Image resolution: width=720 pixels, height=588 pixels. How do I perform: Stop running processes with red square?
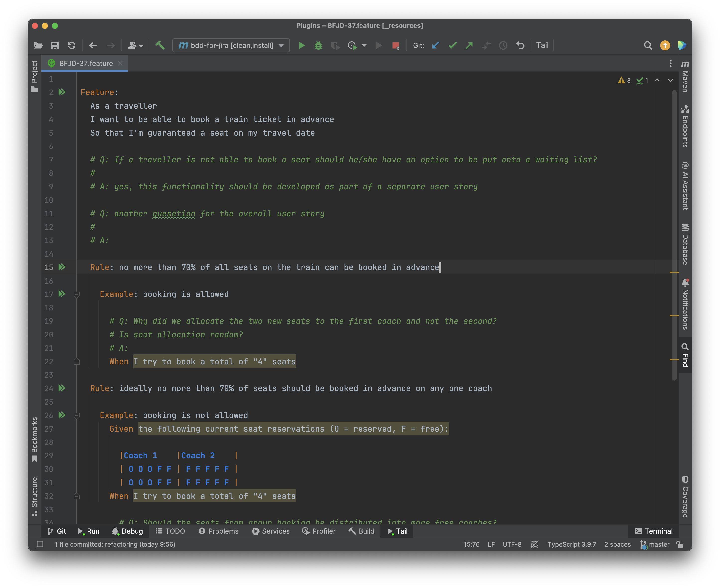(396, 46)
